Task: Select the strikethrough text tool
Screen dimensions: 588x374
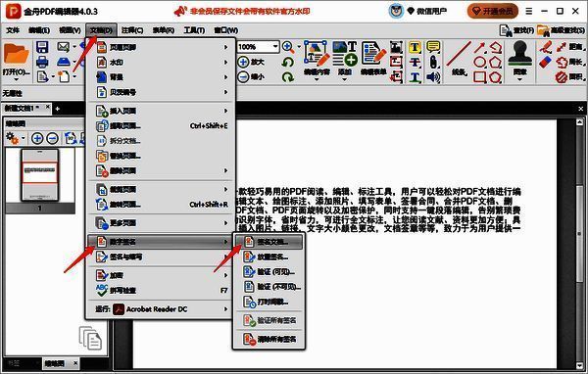Action: (415, 63)
